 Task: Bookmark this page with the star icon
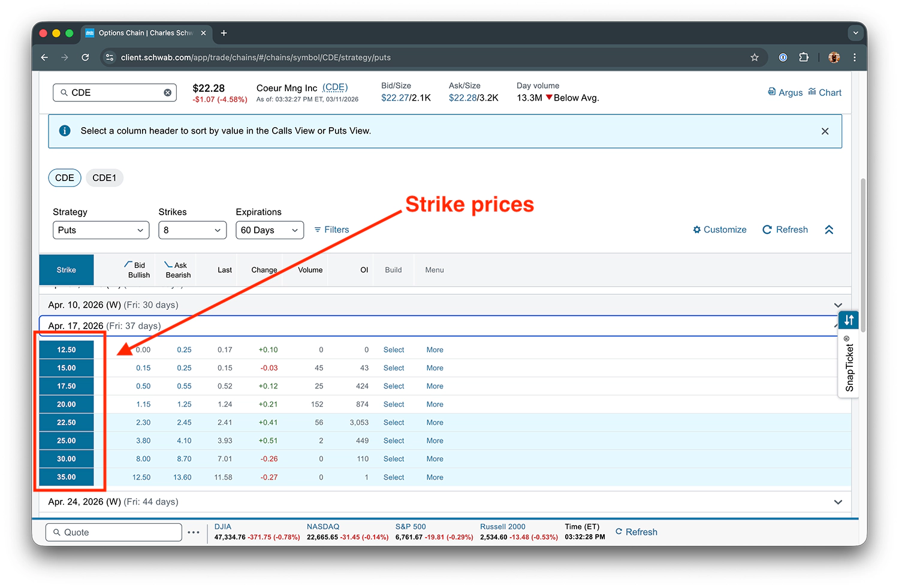pyautogui.click(x=755, y=58)
